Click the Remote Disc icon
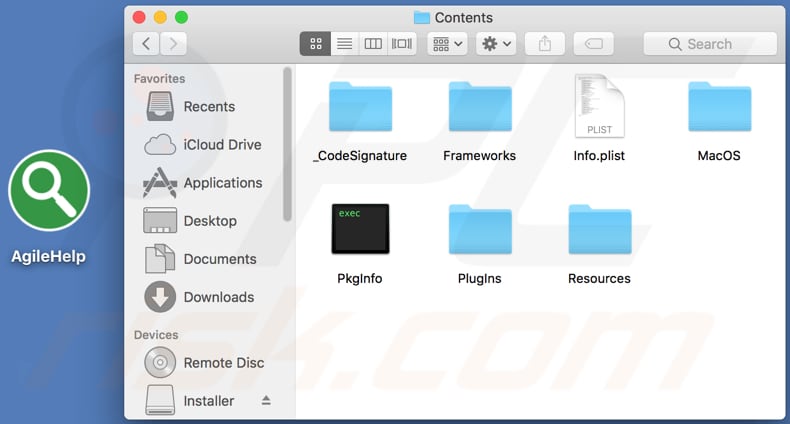 coord(160,363)
